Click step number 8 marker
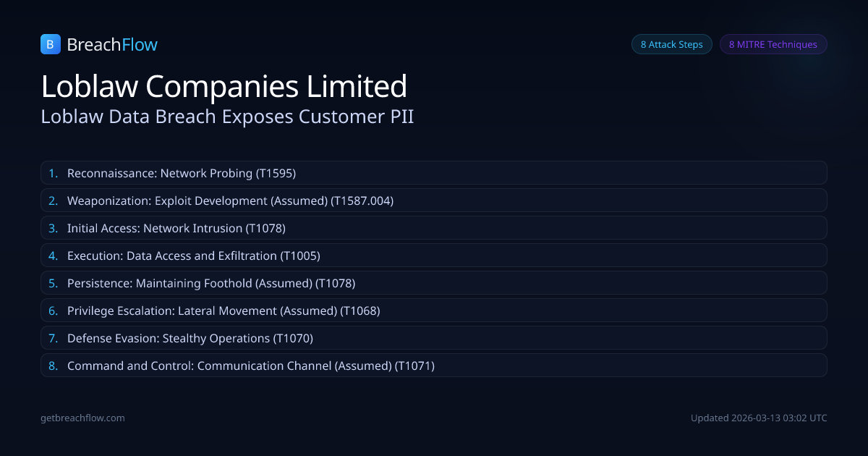Image resolution: width=868 pixels, height=456 pixels. (53, 366)
